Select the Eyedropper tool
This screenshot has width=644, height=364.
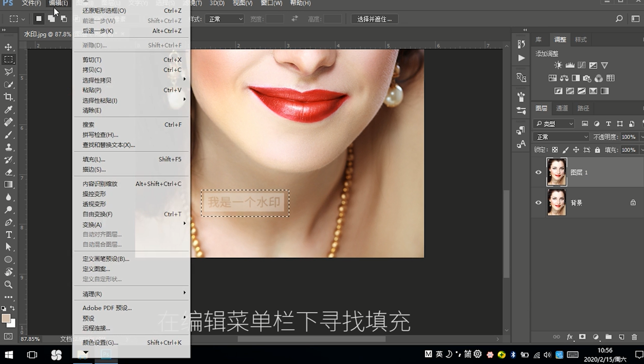pyautogui.click(x=8, y=109)
